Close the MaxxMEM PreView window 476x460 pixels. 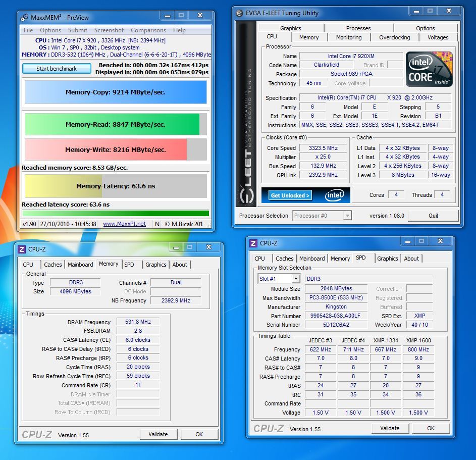point(200,16)
